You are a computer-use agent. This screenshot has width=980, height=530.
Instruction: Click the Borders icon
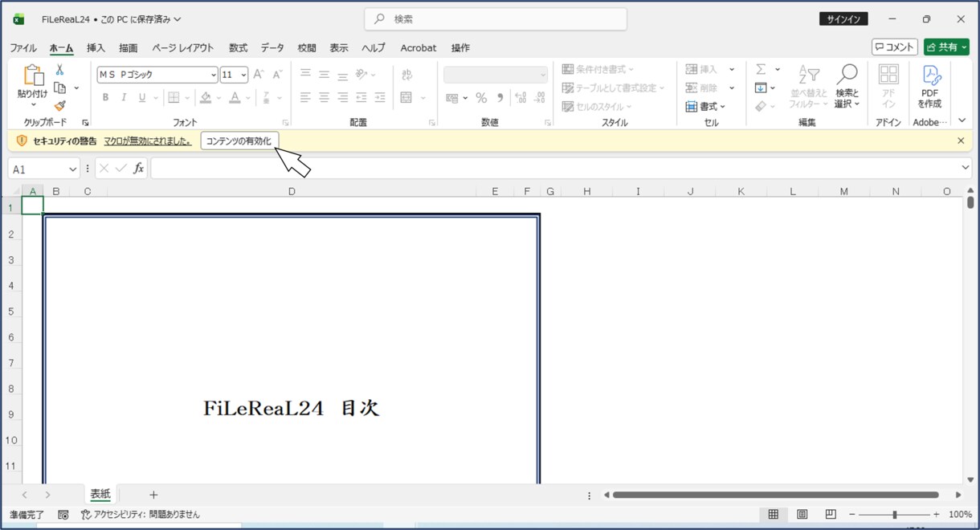pos(173,98)
